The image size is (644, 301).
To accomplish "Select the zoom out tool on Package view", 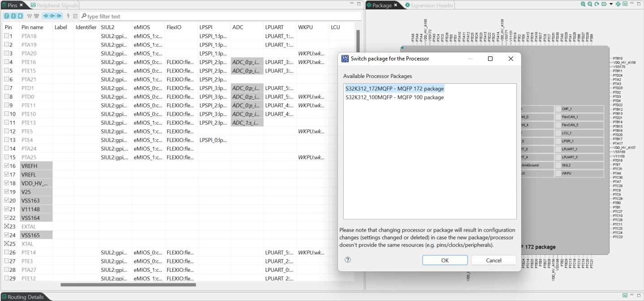I will pyautogui.click(x=590, y=4).
